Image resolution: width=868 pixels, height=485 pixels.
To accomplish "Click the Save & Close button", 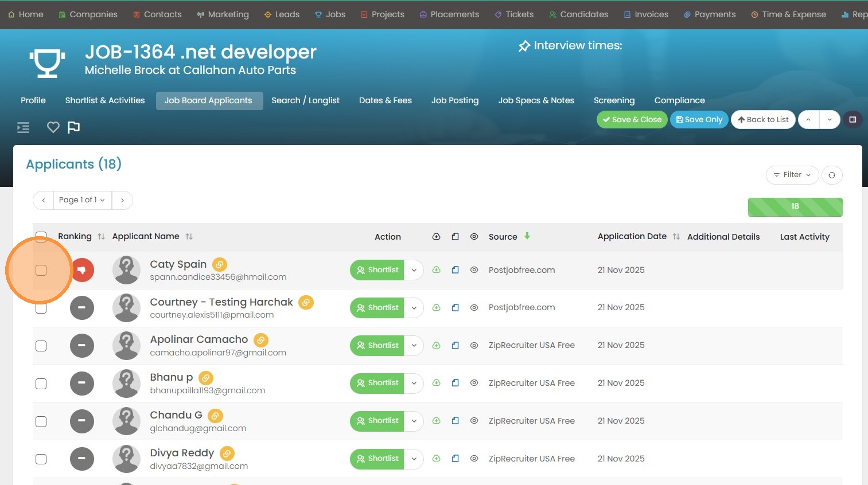I will pos(632,119).
